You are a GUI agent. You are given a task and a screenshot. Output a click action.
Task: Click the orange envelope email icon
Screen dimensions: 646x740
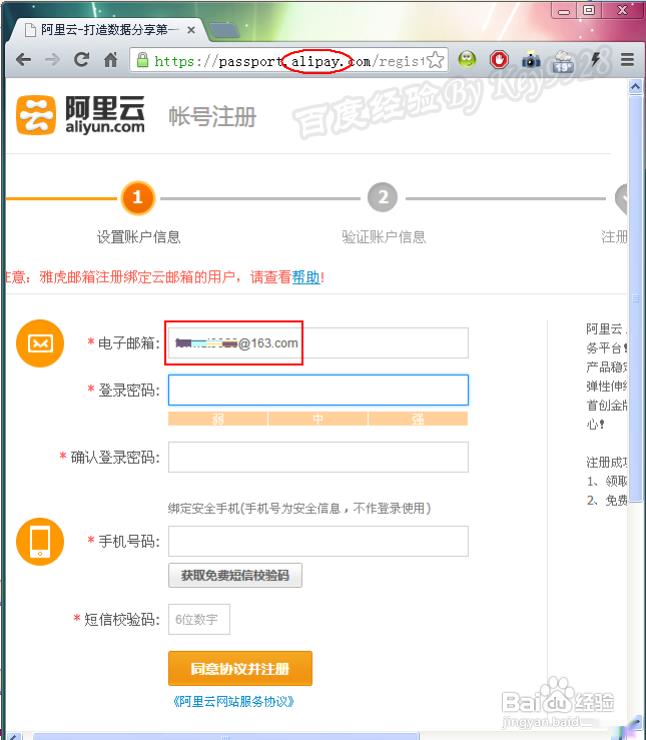40,343
